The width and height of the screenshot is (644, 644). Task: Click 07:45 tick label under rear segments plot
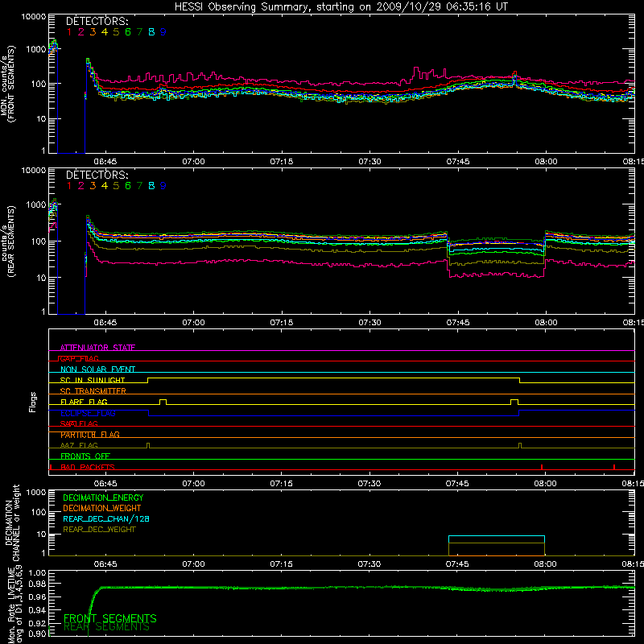[458, 323]
